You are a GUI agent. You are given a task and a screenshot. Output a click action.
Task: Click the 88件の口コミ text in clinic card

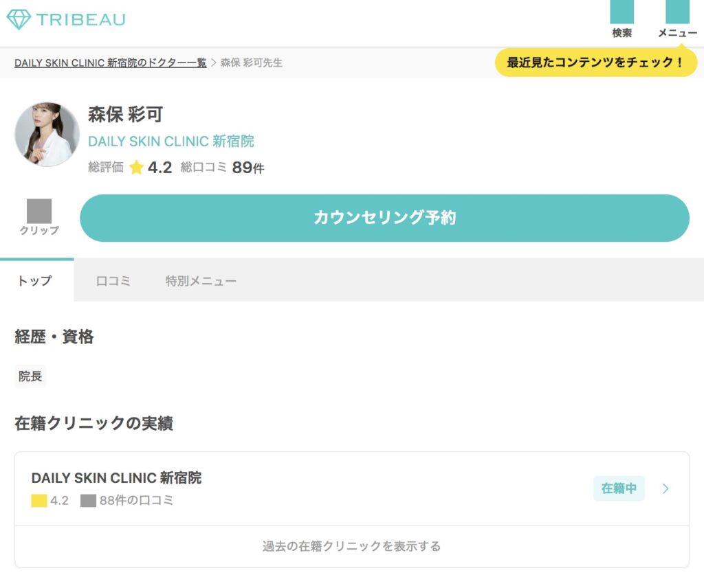(x=137, y=501)
